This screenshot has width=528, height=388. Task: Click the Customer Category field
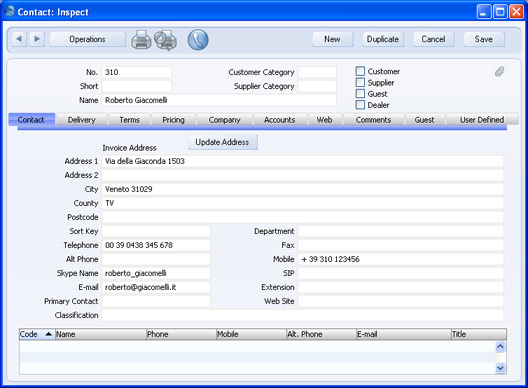pos(317,72)
